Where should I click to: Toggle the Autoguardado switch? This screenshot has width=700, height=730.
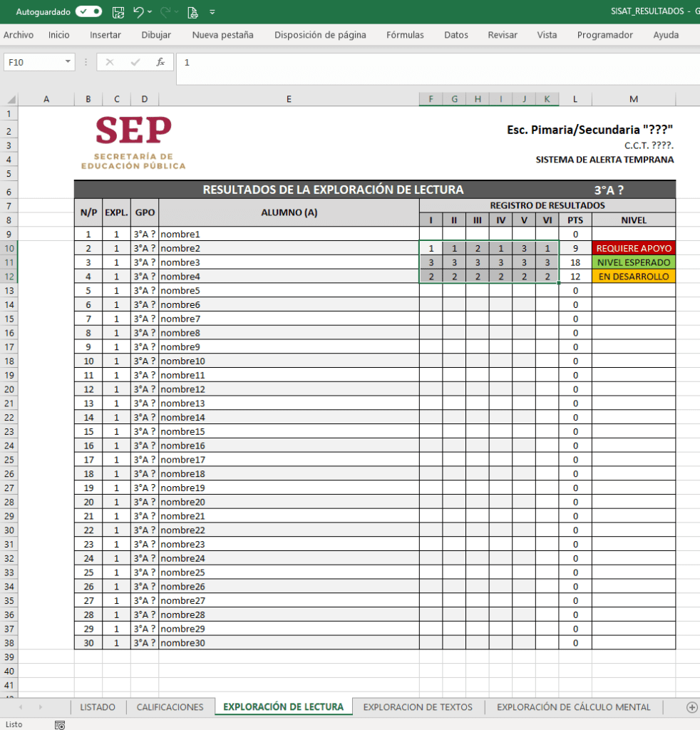point(89,11)
